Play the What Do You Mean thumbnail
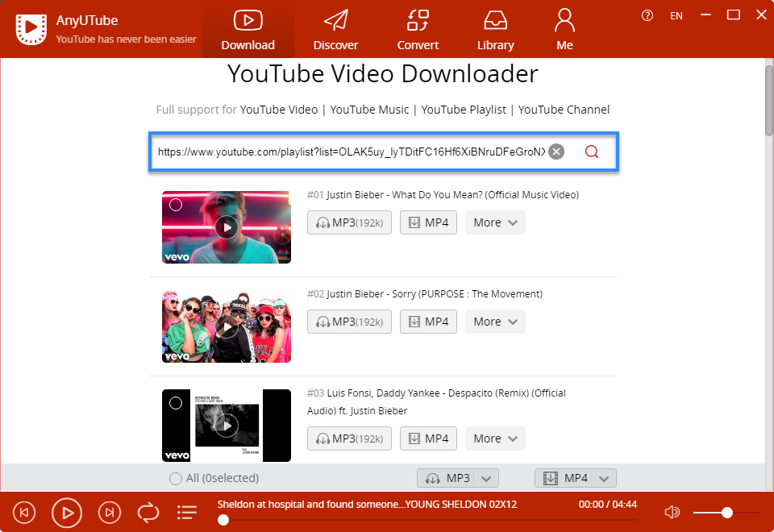The height and width of the screenshot is (532, 774). click(x=227, y=227)
